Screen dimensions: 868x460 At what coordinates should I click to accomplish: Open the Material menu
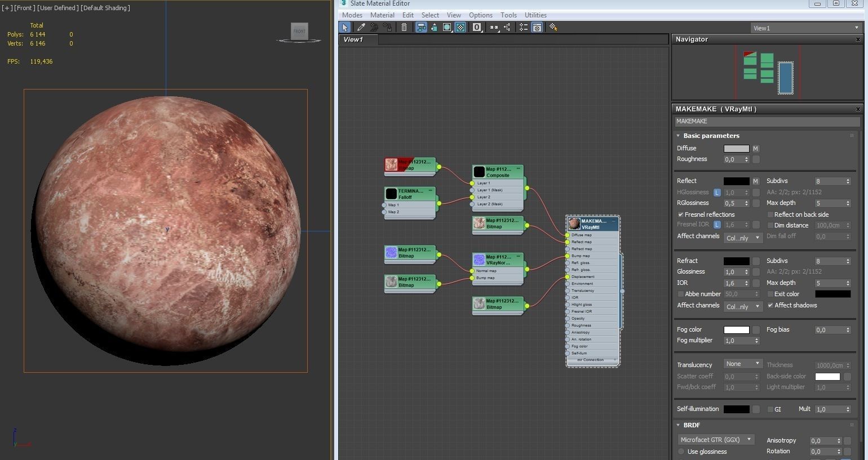pyautogui.click(x=382, y=15)
